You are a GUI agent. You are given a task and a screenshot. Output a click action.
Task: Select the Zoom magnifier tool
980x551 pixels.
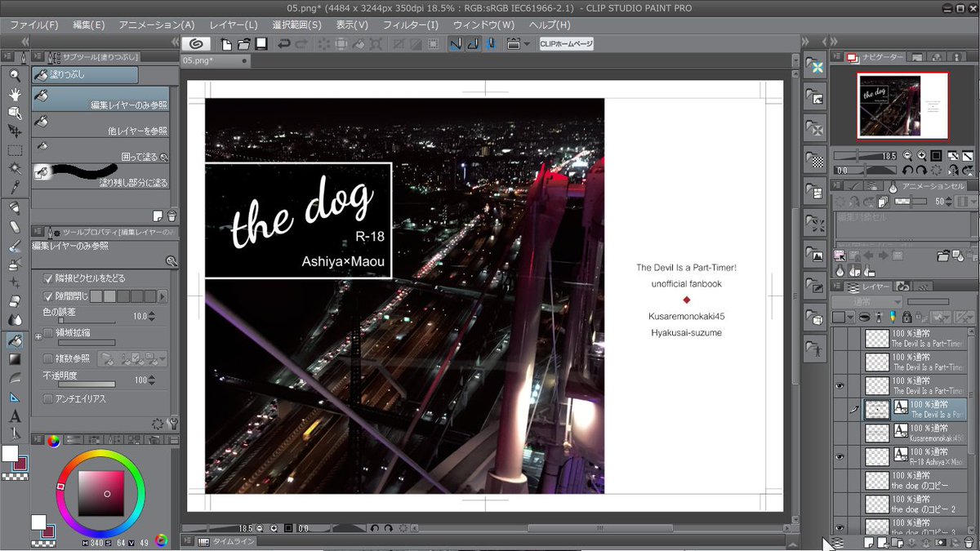15,75
